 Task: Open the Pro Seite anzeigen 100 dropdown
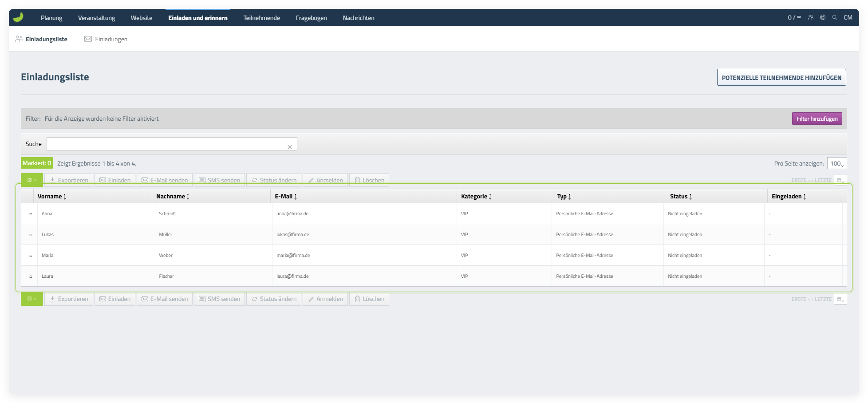tap(837, 163)
